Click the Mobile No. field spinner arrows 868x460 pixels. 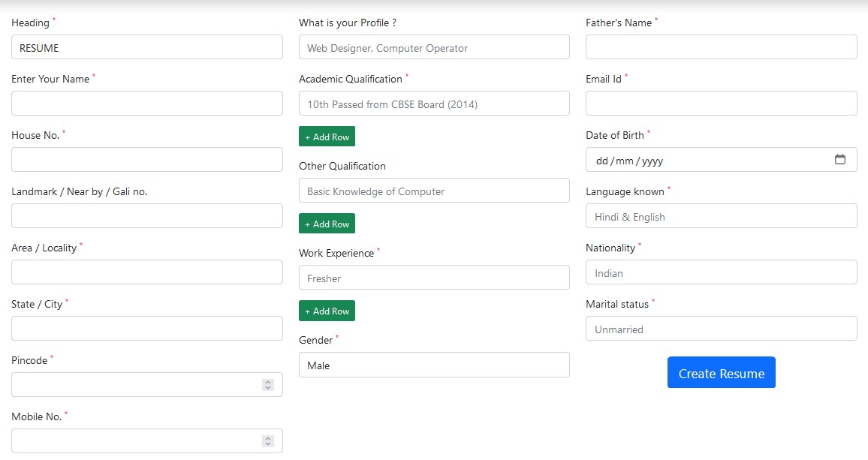click(268, 441)
